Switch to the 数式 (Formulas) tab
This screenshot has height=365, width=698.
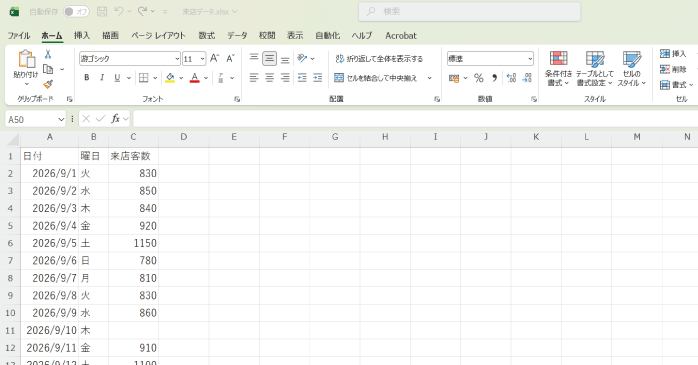207,36
